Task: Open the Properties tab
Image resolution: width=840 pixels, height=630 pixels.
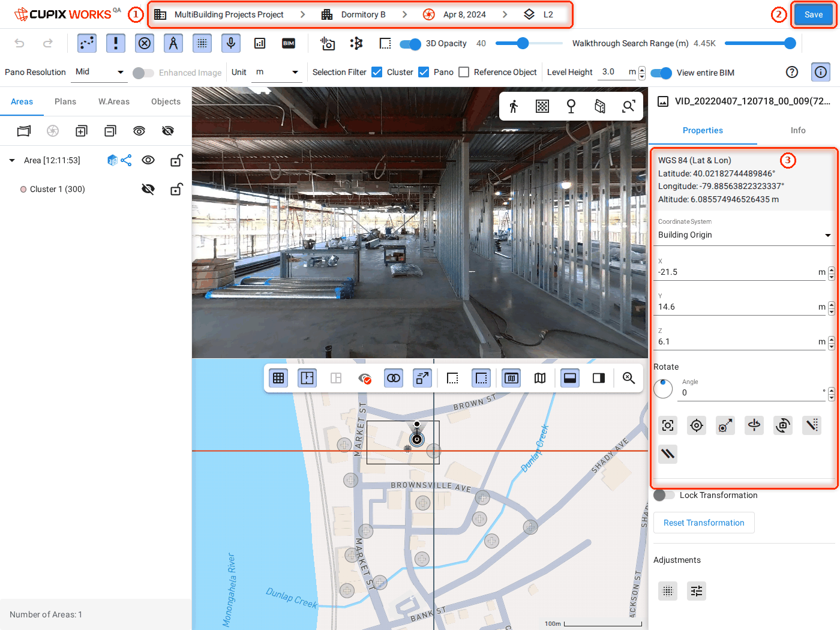Action: tap(703, 130)
